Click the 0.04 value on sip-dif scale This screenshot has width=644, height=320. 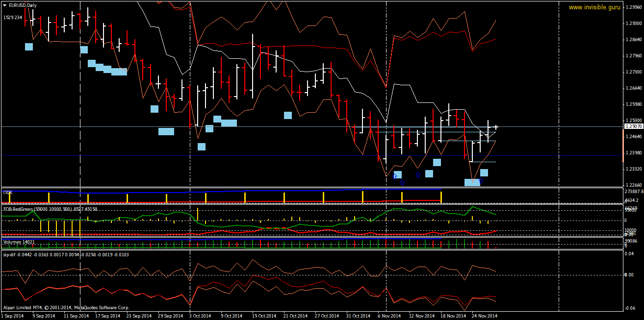click(x=629, y=253)
